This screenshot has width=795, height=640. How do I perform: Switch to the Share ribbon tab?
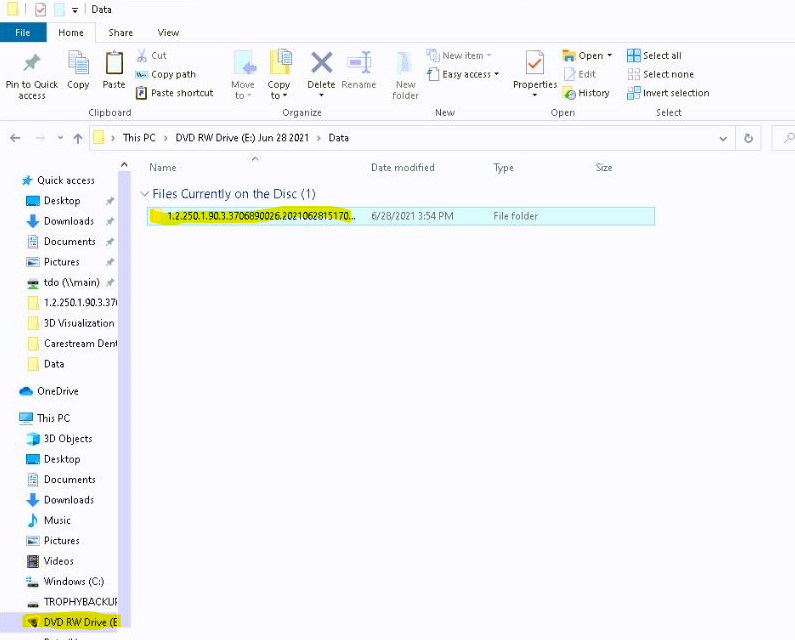click(121, 33)
